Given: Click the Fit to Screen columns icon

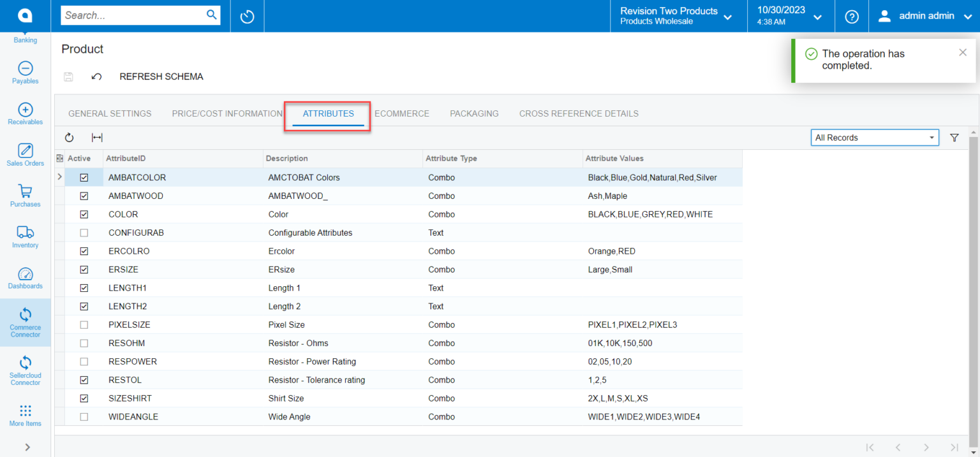Looking at the screenshot, I should click(97, 138).
